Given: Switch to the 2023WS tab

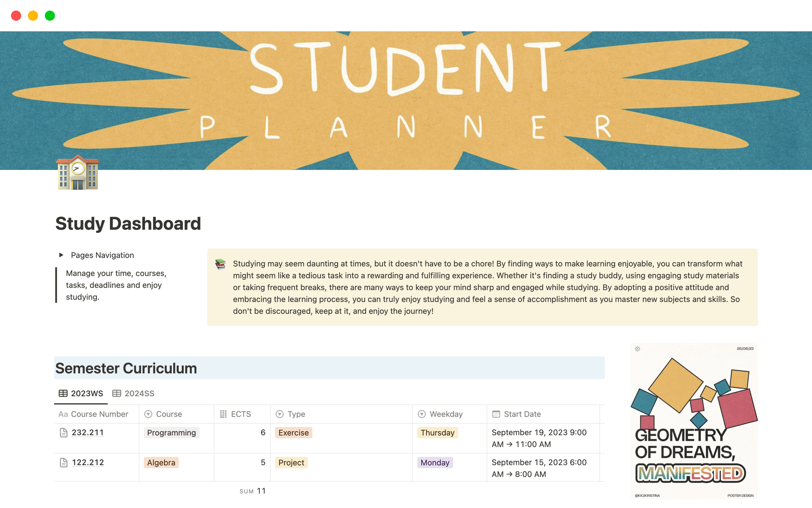Looking at the screenshot, I should (81, 394).
